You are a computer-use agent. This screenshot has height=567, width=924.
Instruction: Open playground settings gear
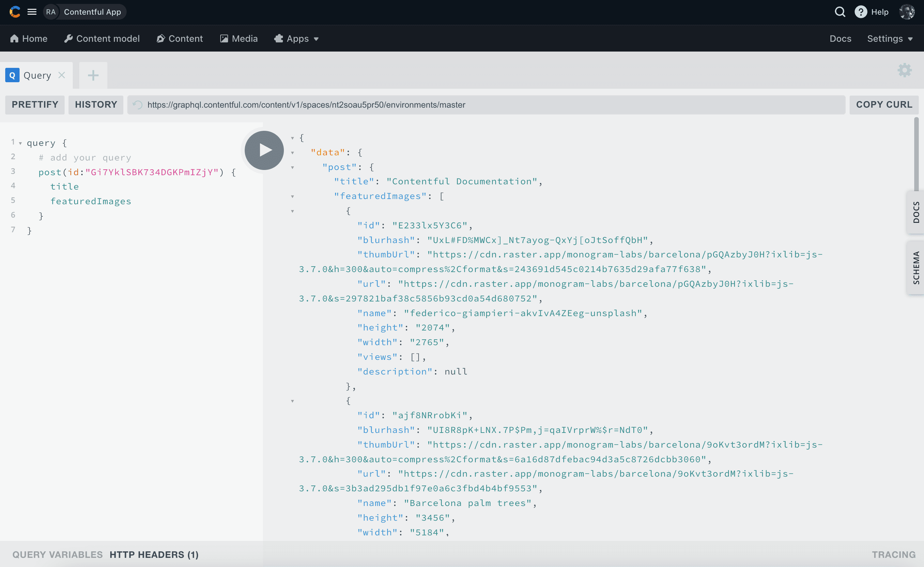(x=905, y=70)
